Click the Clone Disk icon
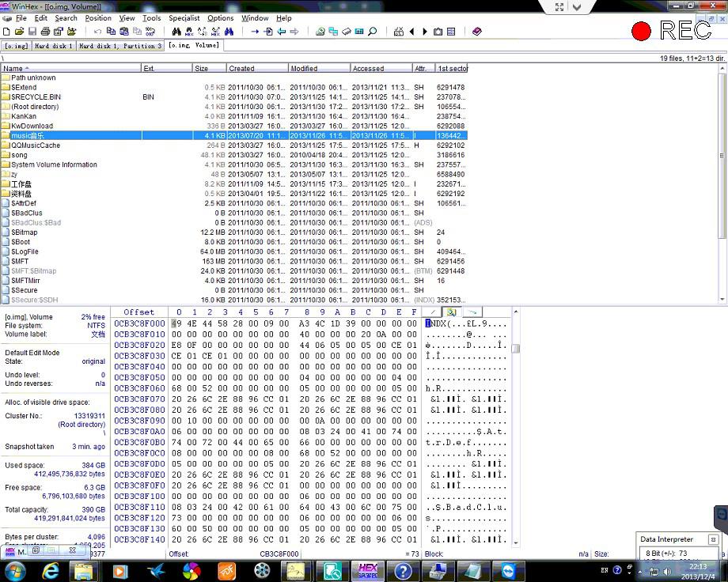 tap(333, 32)
